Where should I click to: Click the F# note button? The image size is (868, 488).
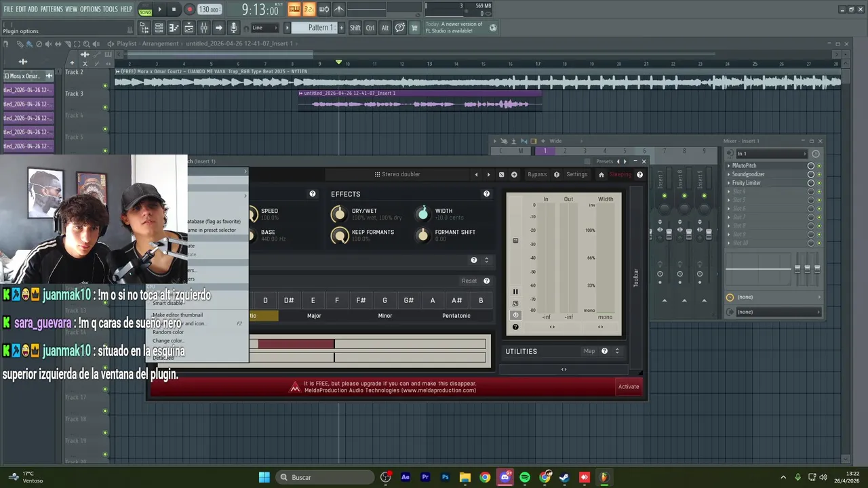[x=361, y=300]
